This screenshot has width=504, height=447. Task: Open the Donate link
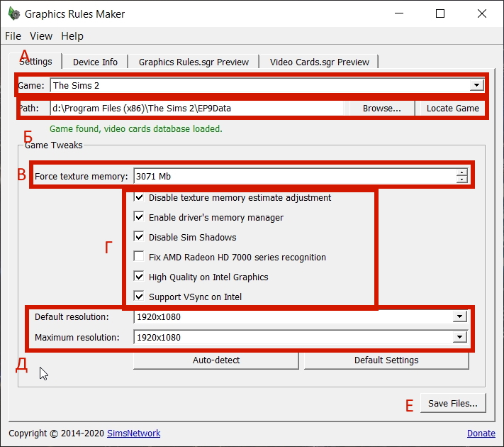[x=481, y=433]
